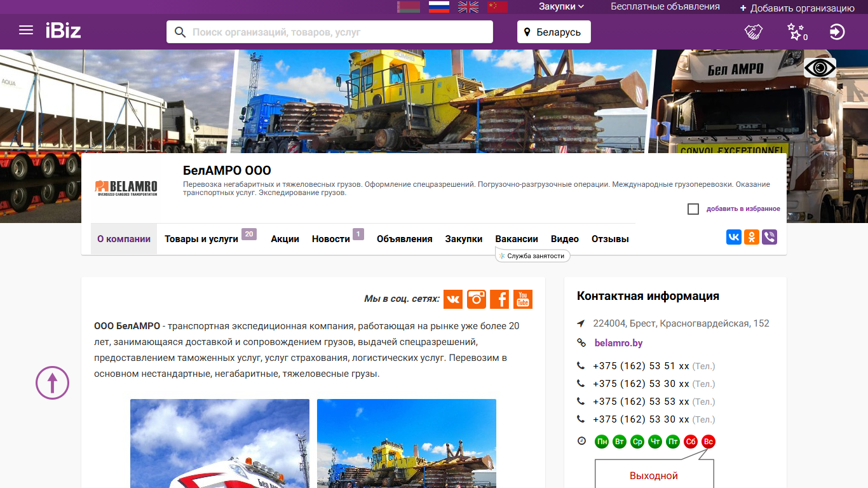
Task: Select Monday Пн schedule circle
Action: click(x=602, y=441)
